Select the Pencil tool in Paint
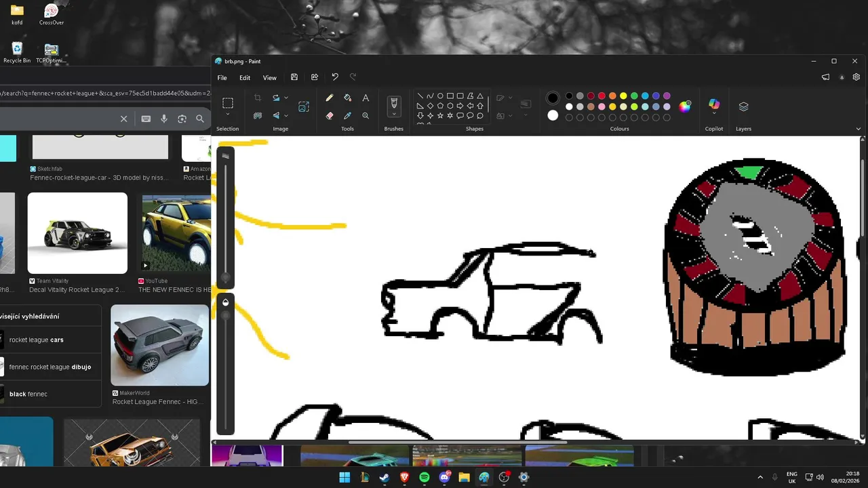Image resolution: width=868 pixels, height=488 pixels. click(x=330, y=98)
